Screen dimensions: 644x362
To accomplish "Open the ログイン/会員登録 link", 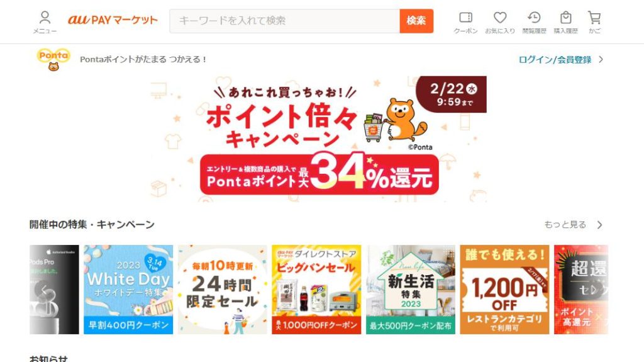I will (555, 60).
